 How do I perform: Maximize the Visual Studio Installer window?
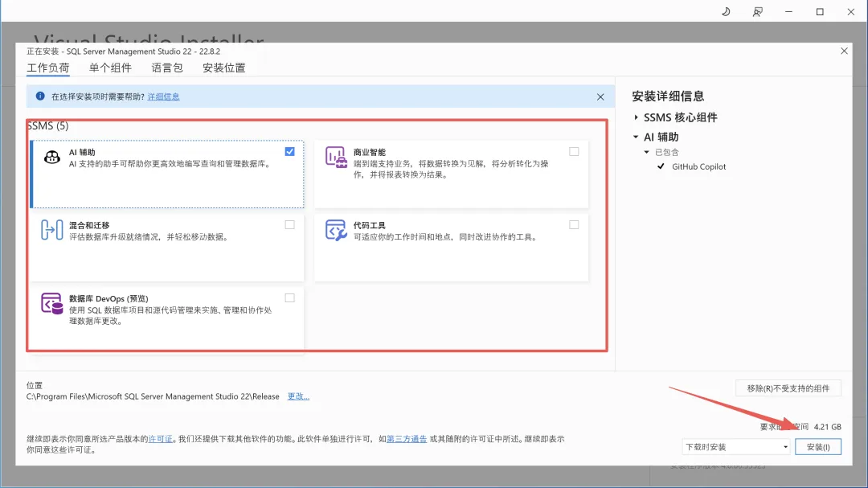(820, 11)
